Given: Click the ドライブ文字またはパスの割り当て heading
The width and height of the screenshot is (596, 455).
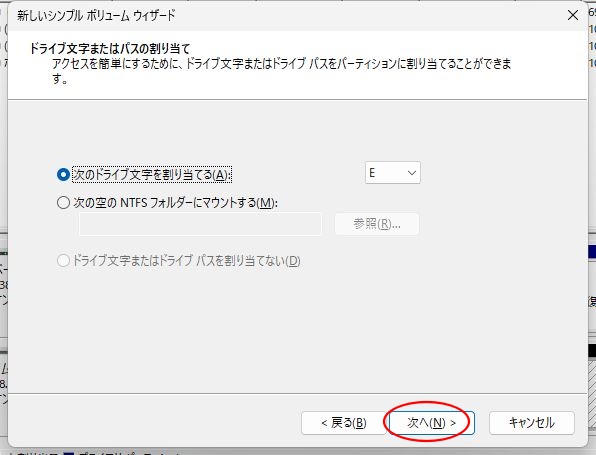Looking at the screenshot, I should pyautogui.click(x=109, y=49).
